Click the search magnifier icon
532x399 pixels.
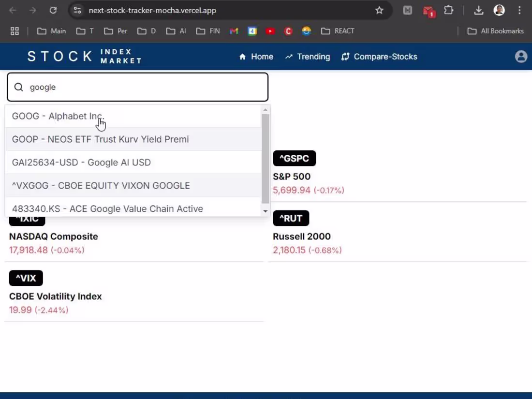(19, 87)
